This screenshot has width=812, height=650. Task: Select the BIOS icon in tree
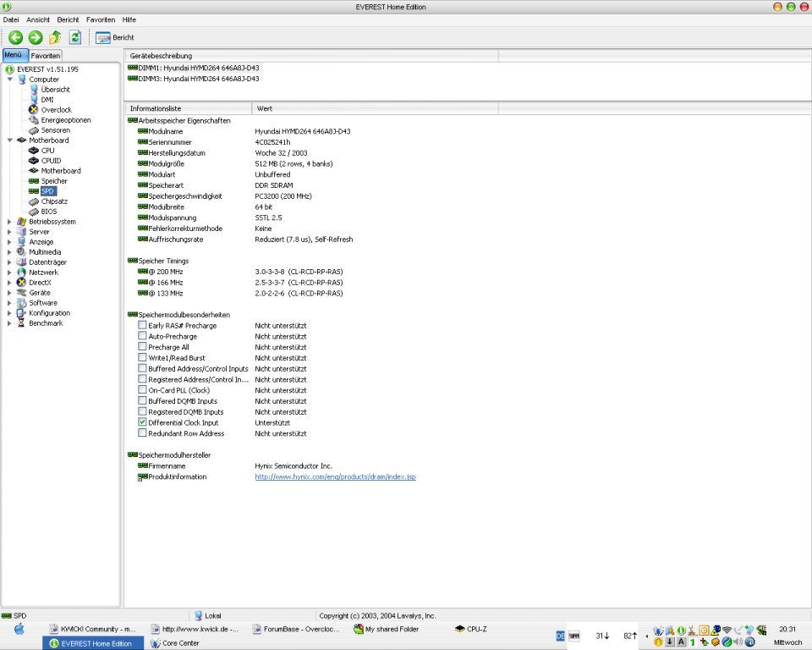[34, 212]
